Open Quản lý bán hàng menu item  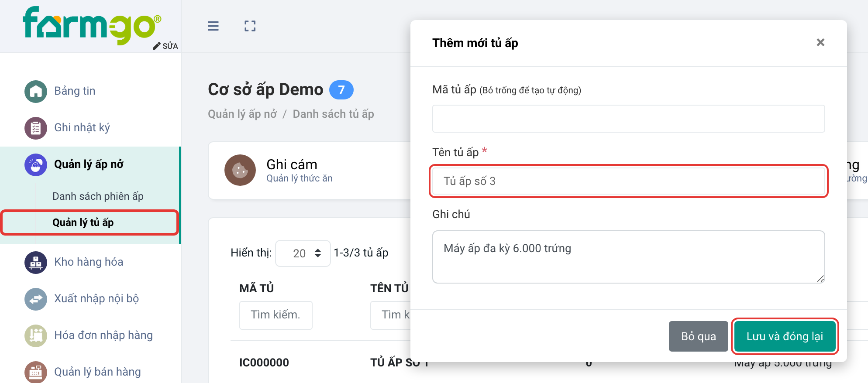pyautogui.click(x=97, y=372)
